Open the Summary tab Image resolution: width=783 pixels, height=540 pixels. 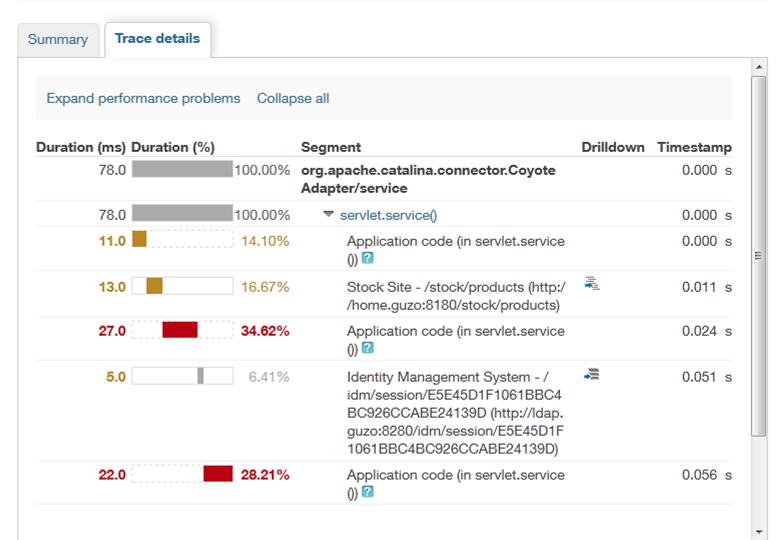[58, 40]
